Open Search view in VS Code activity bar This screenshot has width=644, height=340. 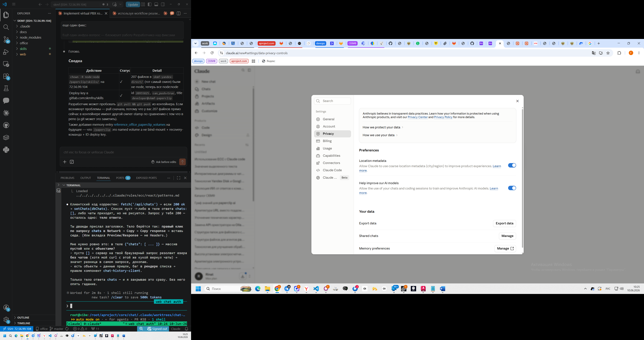6,27
